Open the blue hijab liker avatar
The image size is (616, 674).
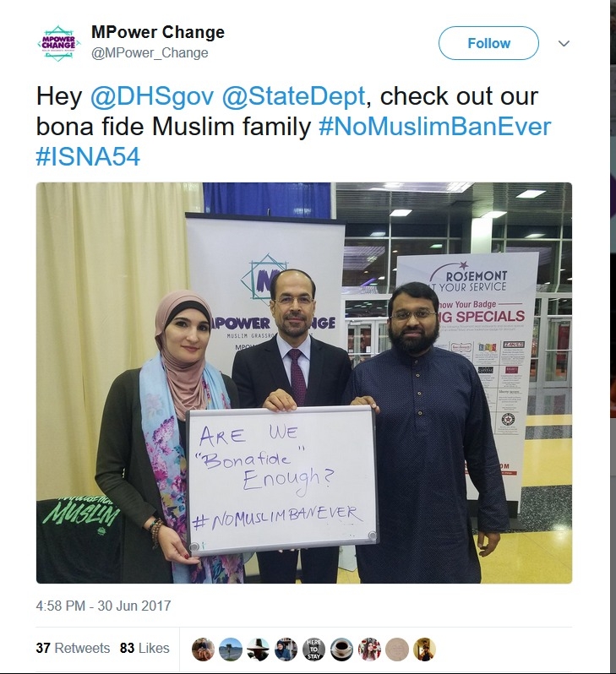[286, 649]
